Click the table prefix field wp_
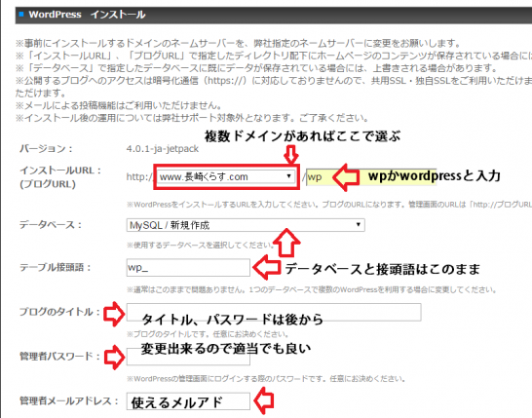Viewport: 532px width, 418px height. point(188,267)
